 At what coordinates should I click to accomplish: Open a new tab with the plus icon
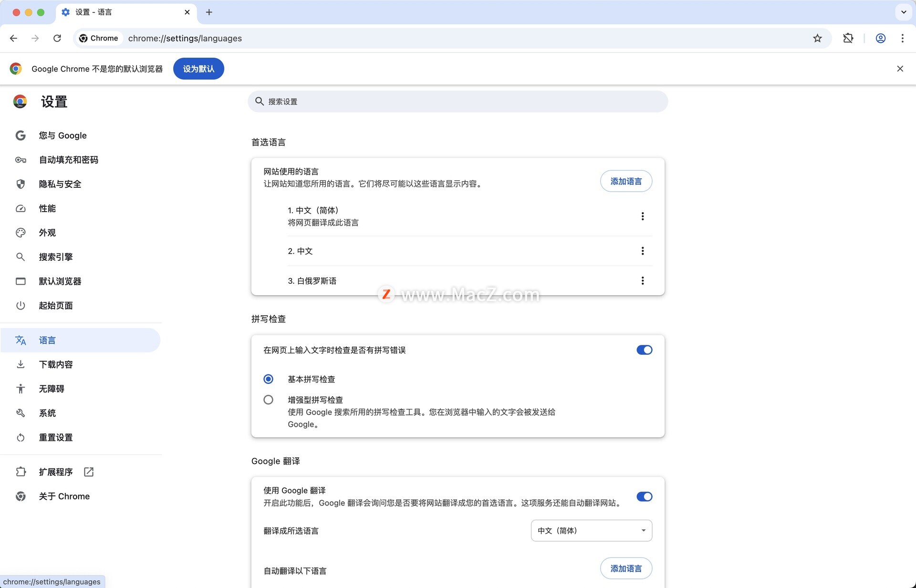click(x=209, y=12)
